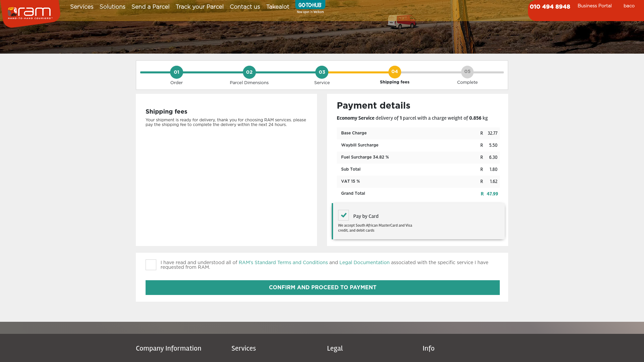Tick the terms and conditions agreement checkbox
The width and height of the screenshot is (644, 362).
151,265
